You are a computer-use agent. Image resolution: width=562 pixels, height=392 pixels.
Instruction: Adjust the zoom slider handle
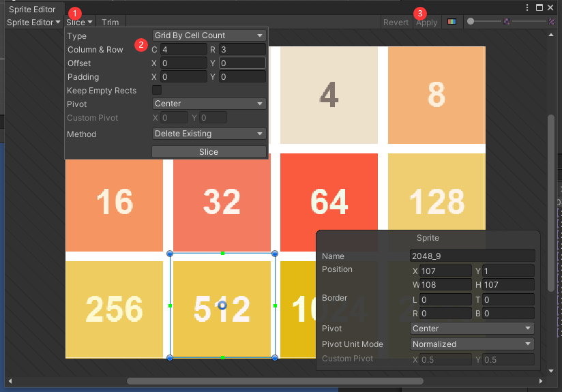471,22
